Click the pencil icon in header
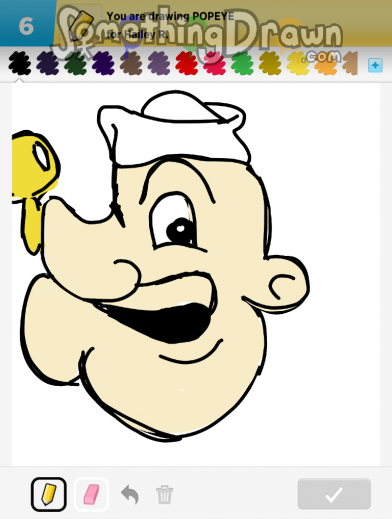Screen dimensions: 392x519 coord(80,25)
